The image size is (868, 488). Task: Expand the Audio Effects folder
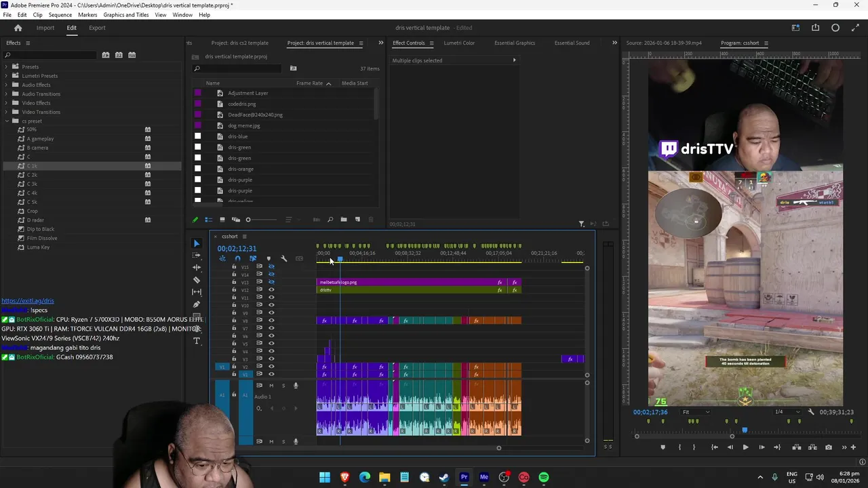(x=6, y=85)
